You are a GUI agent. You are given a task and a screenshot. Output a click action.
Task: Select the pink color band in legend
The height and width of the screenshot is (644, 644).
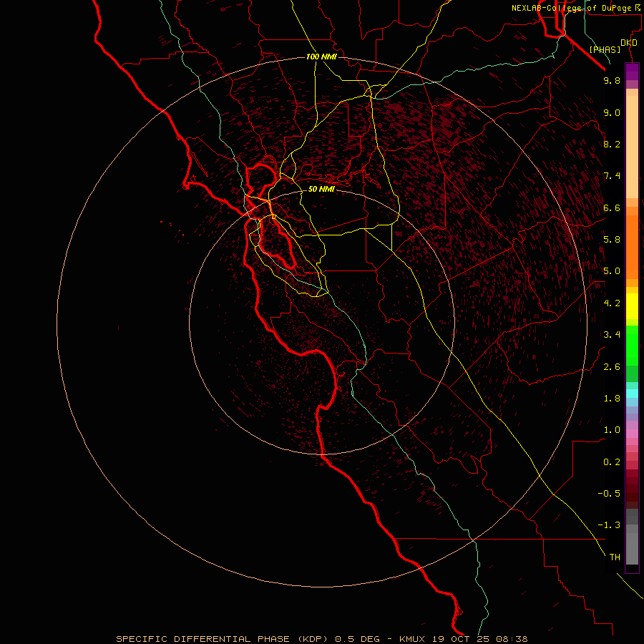click(x=632, y=434)
